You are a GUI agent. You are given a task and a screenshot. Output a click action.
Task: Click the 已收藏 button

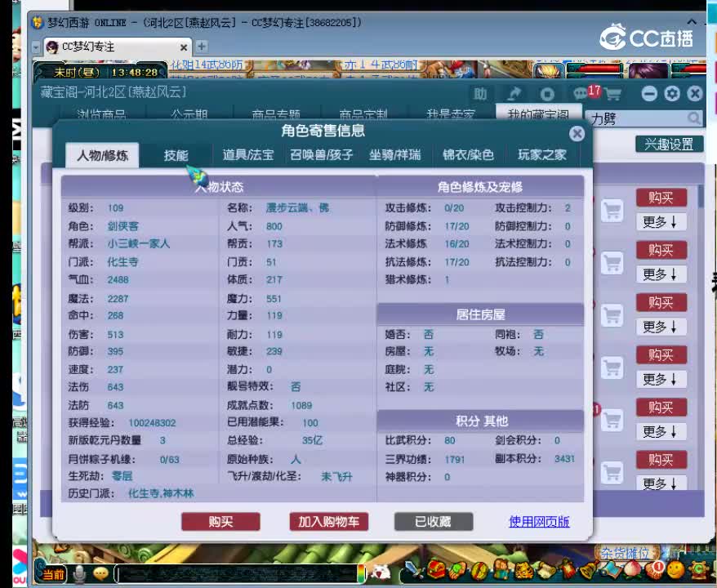click(433, 522)
